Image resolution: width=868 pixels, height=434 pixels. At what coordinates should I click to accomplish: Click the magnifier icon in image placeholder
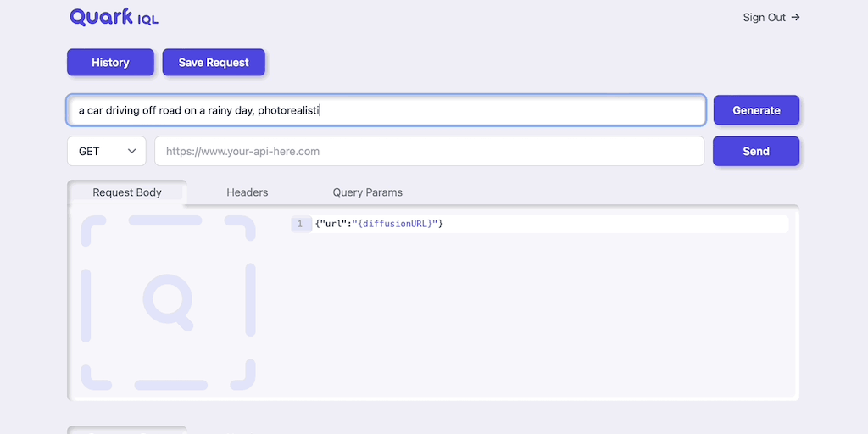(x=167, y=301)
